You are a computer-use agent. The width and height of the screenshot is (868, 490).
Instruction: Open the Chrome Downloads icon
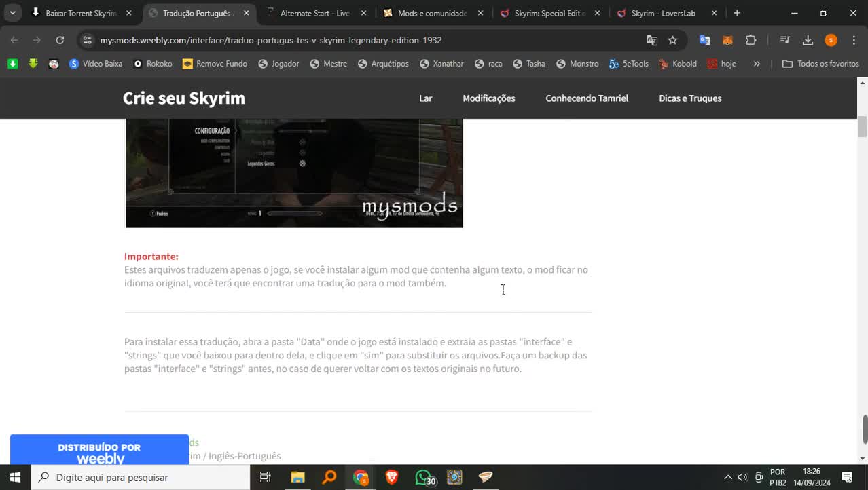(808, 40)
